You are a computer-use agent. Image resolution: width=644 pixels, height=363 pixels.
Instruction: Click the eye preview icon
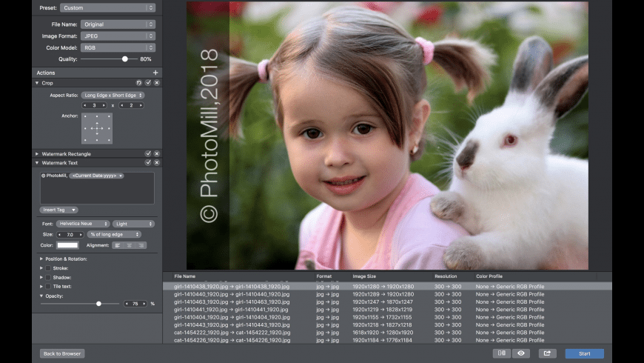pyautogui.click(x=521, y=353)
